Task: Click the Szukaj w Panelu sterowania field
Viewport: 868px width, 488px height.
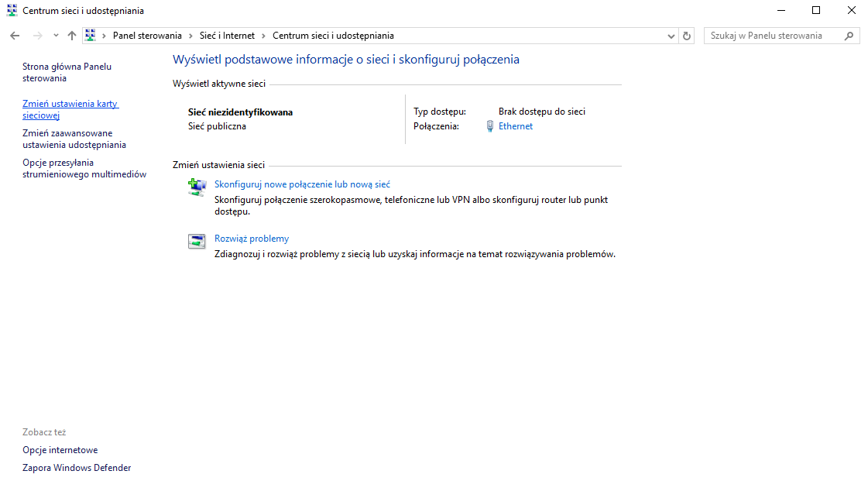Action: tap(774, 36)
